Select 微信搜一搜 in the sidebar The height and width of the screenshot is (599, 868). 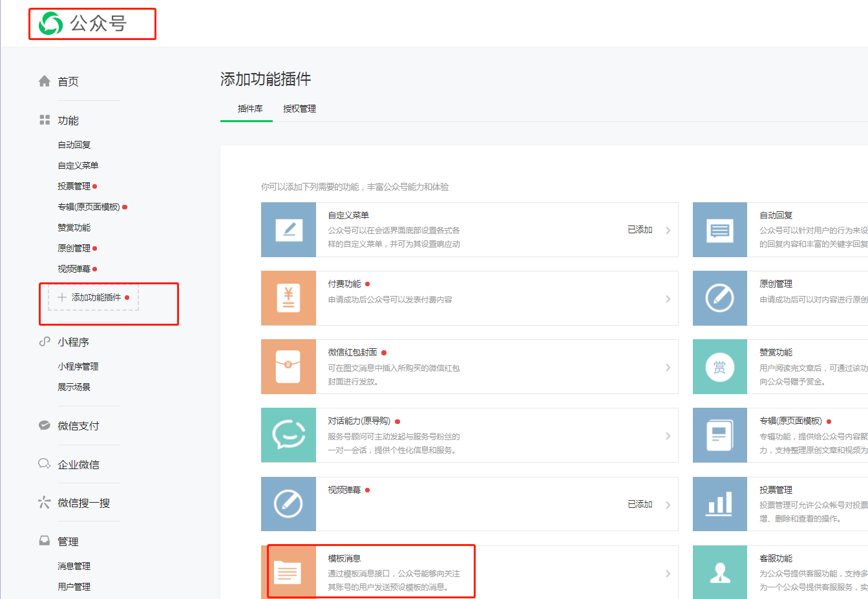click(x=84, y=503)
